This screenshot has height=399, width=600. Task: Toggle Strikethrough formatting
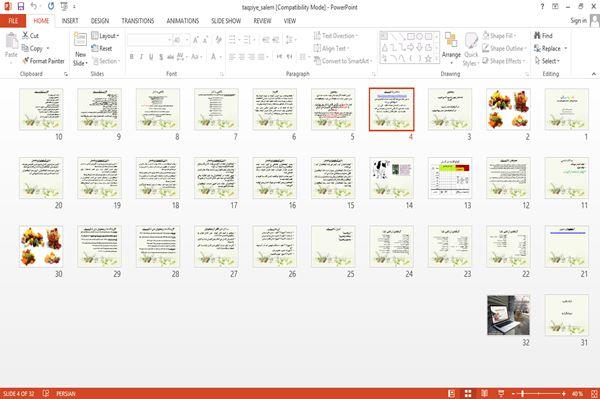(x=170, y=57)
